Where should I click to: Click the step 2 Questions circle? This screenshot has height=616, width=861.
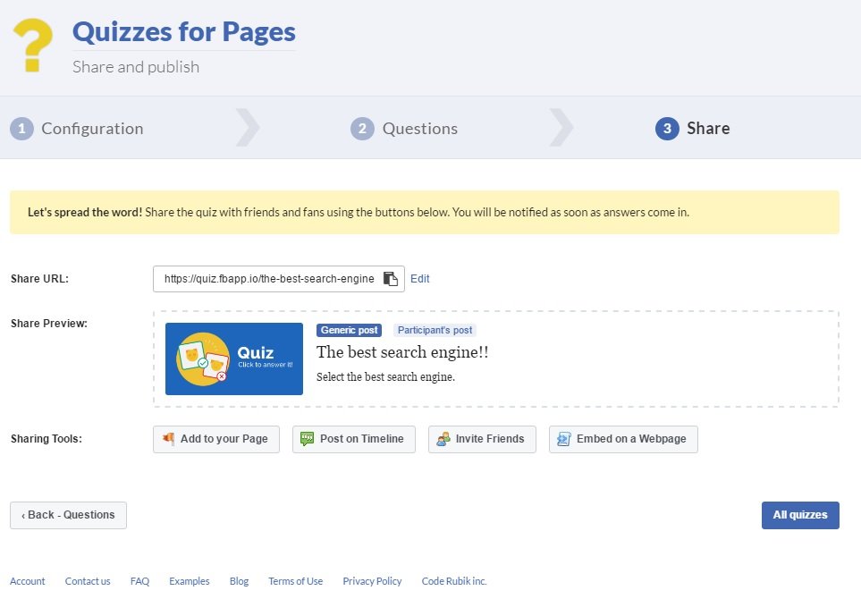pyautogui.click(x=361, y=128)
